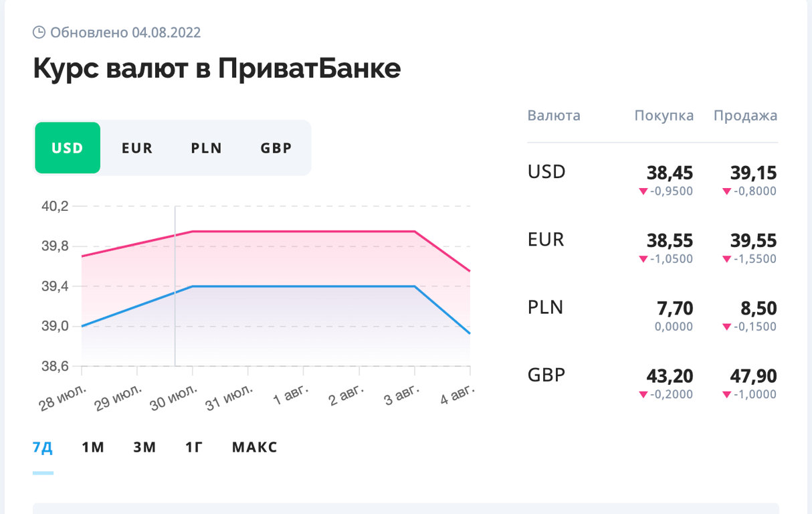Image resolution: width=812 pixels, height=514 pixels.
Task: Show the МАКС maximum range
Action: 254,447
